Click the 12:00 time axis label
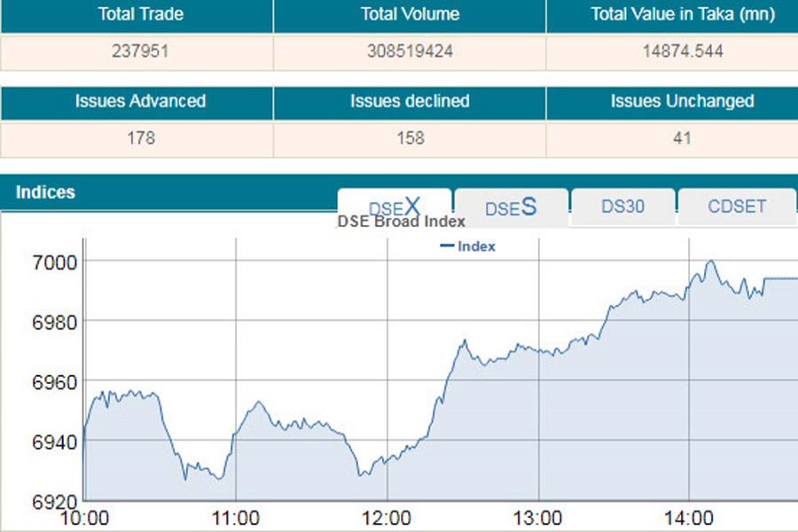Viewport: 798px width, 532px height. pos(387,518)
